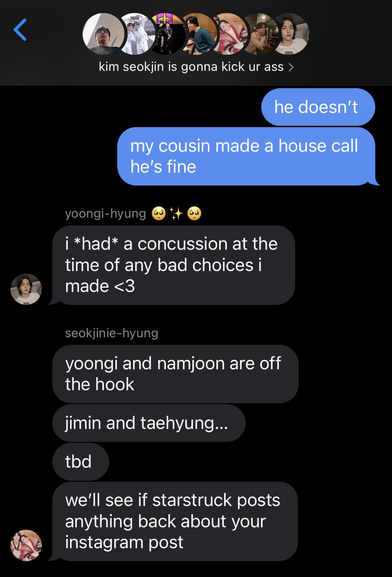Tap the blue back arrow
This screenshot has height=577, width=392.
(20, 30)
